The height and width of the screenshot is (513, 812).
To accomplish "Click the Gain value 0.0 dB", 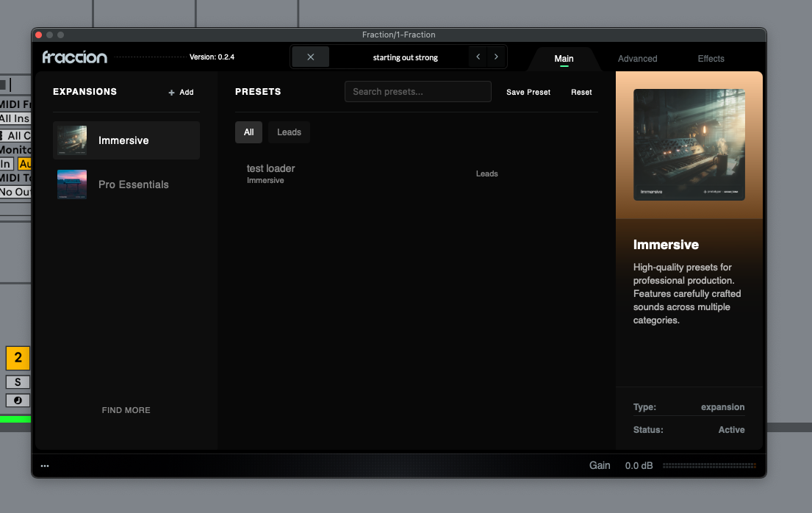I will [x=639, y=466].
